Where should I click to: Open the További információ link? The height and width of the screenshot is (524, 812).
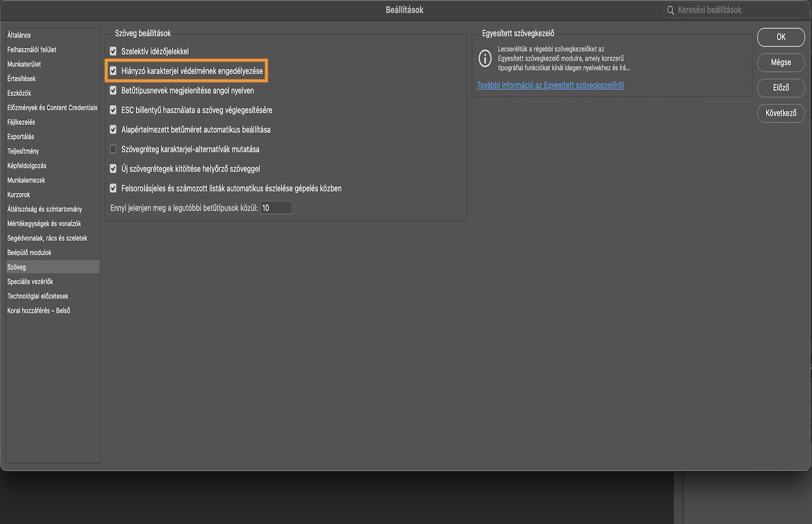550,86
